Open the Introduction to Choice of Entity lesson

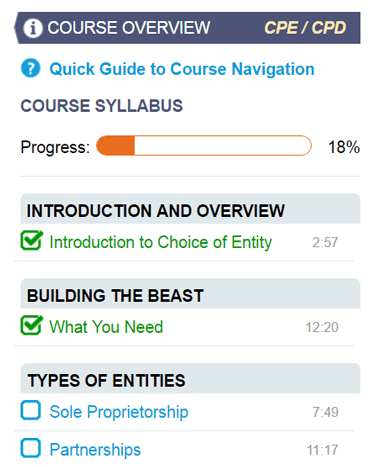pyautogui.click(x=161, y=242)
